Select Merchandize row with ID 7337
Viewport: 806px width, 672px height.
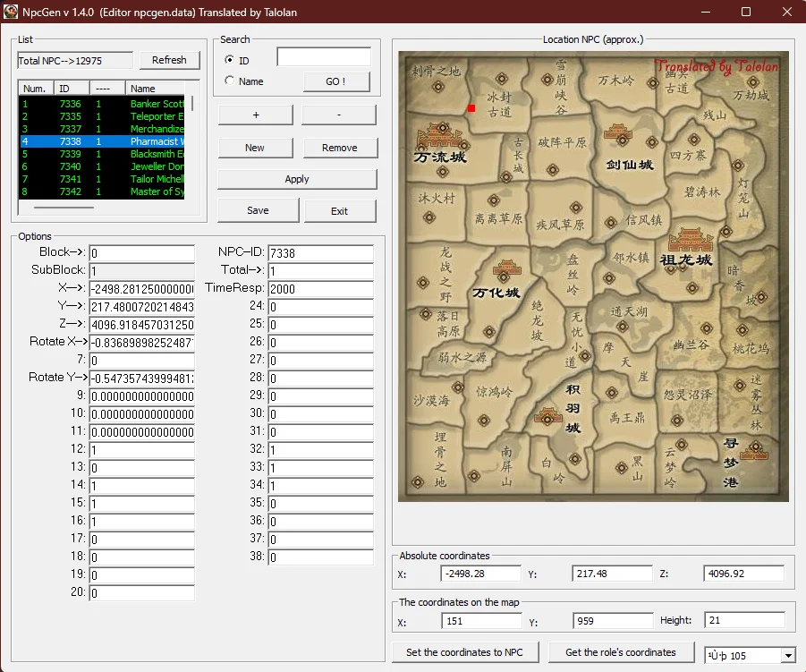pos(102,129)
